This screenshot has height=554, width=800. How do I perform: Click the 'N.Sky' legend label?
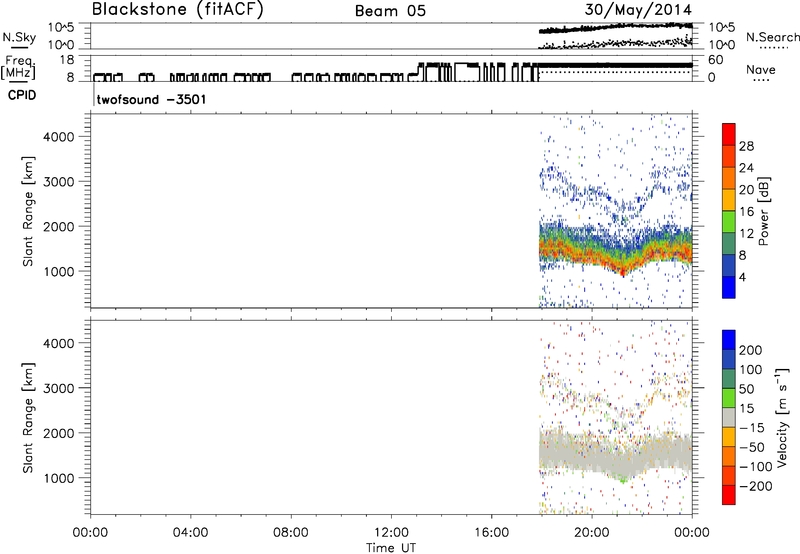[x=19, y=37]
